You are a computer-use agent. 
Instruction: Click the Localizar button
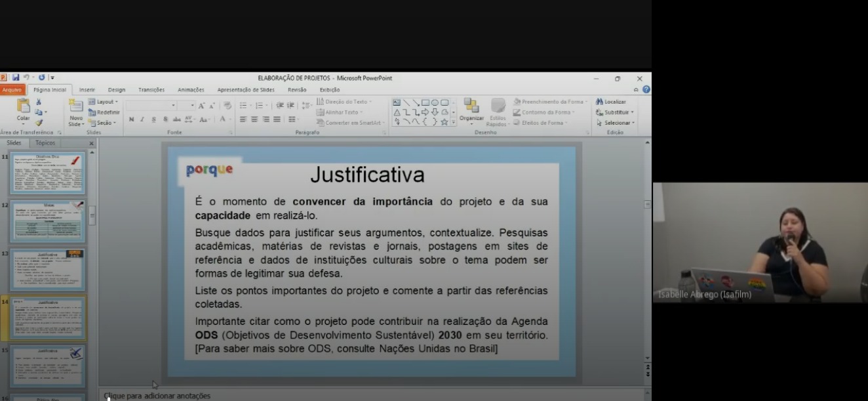click(611, 102)
